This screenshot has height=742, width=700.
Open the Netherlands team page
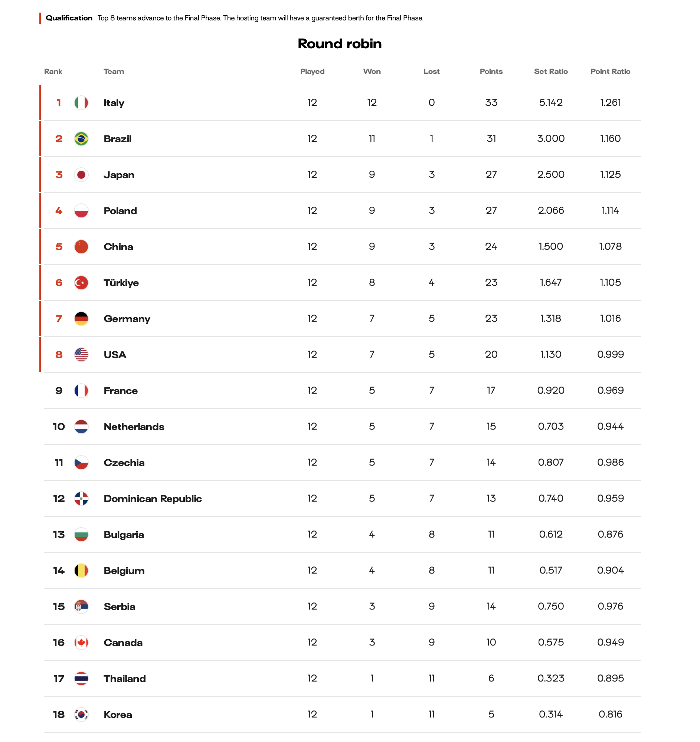coord(134,427)
